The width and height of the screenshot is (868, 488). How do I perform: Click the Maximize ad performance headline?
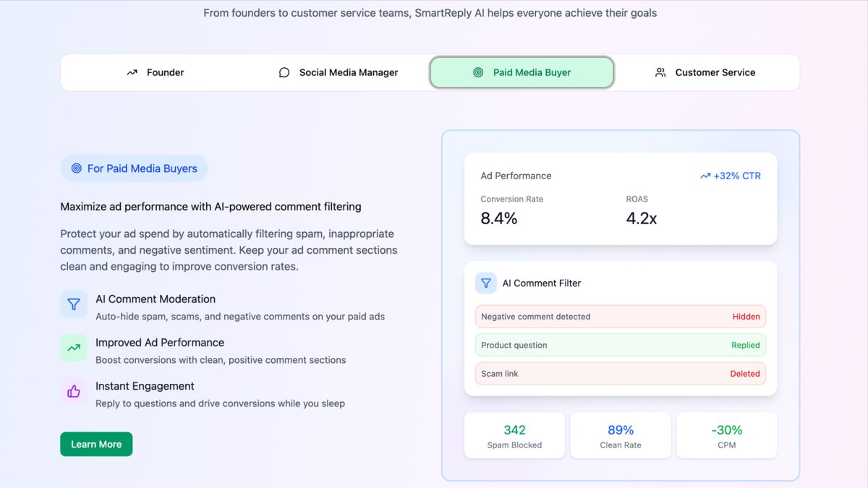click(x=210, y=207)
